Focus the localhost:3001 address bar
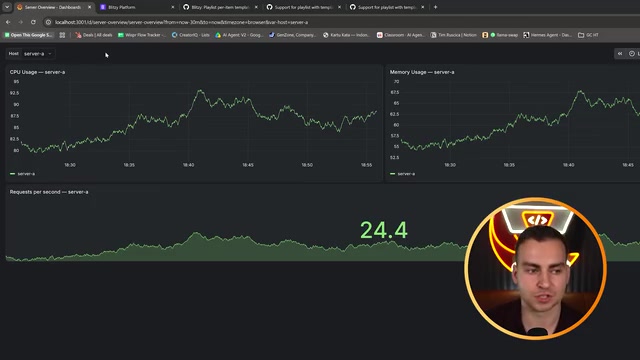 pos(182,22)
